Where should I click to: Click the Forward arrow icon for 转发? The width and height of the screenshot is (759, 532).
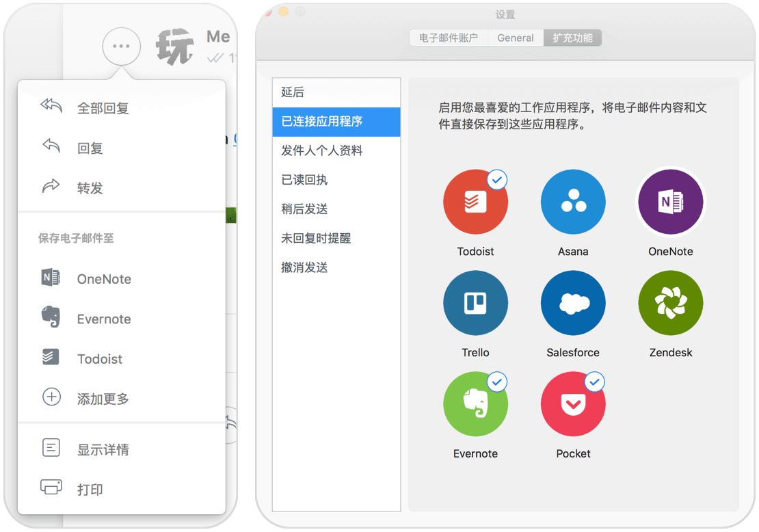51,185
